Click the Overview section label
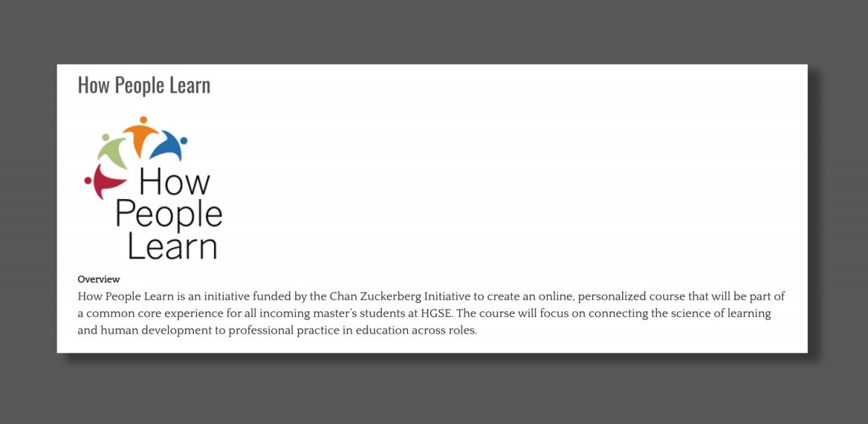The width and height of the screenshot is (868, 424). [x=98, y=279]
